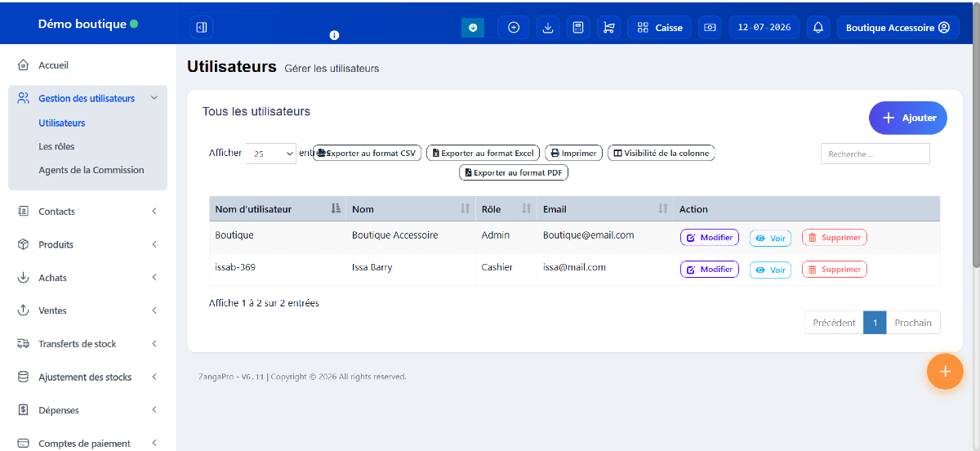Open the entries-per-page dropdown showing 25

click(270, 154)
